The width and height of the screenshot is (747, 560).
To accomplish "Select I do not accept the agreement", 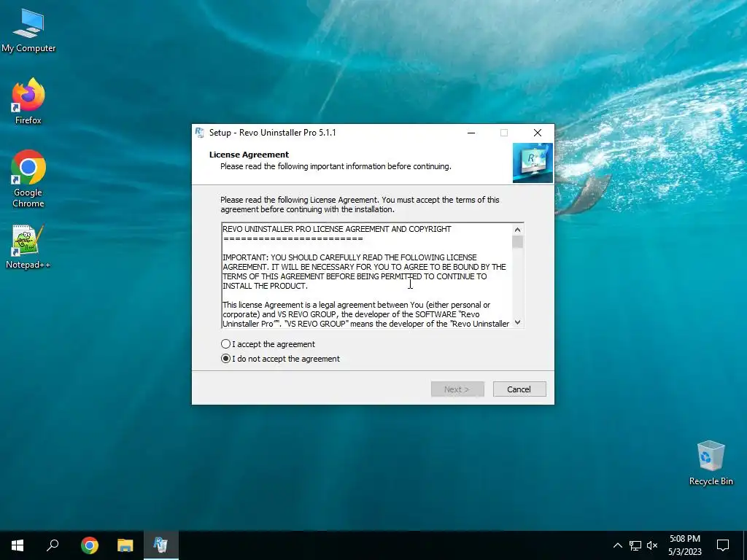I will point(280,359).
